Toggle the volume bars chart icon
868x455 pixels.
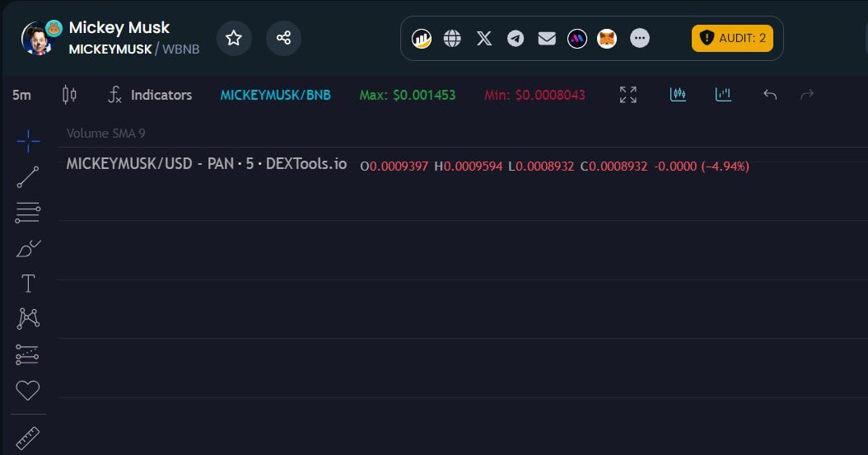pos(724,95)
